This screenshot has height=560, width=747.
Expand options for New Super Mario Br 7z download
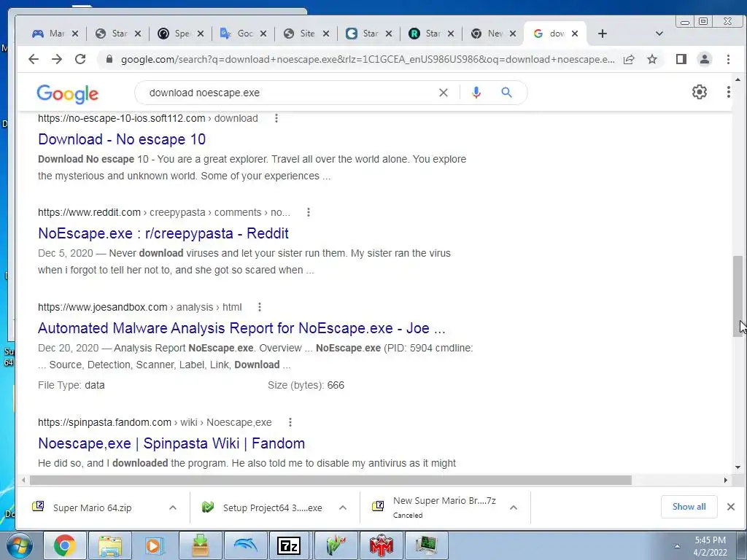pyautogui.click(x=514, y=507)
